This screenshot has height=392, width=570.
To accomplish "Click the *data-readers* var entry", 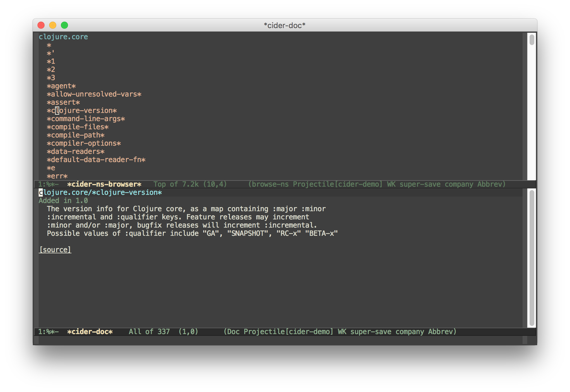I will tap(76, 152).
